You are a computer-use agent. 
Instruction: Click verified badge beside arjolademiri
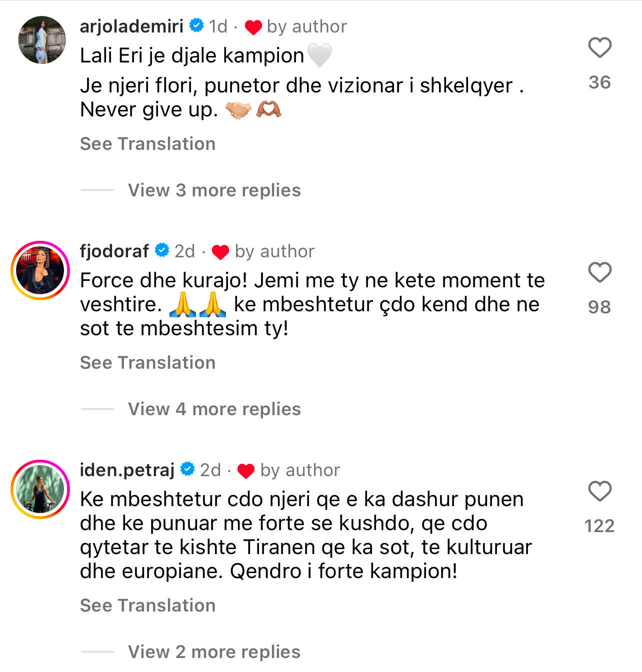(x=196, y=25)
